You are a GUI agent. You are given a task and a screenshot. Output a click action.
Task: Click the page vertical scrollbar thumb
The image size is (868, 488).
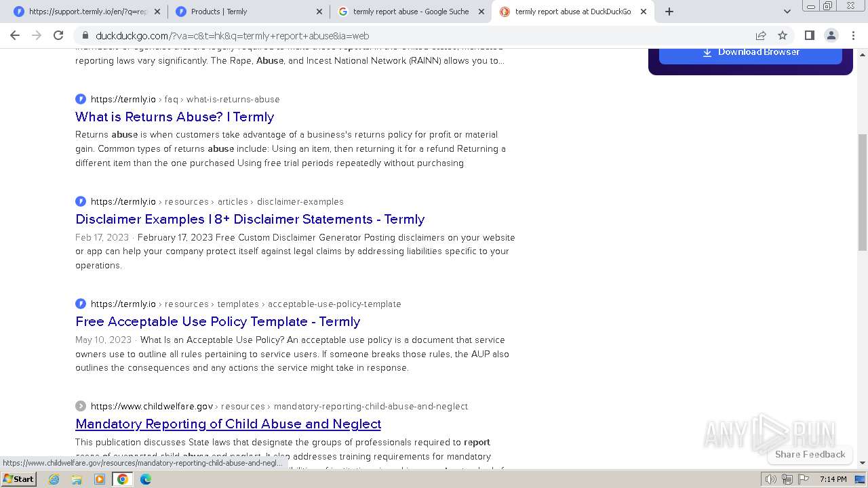863,192
